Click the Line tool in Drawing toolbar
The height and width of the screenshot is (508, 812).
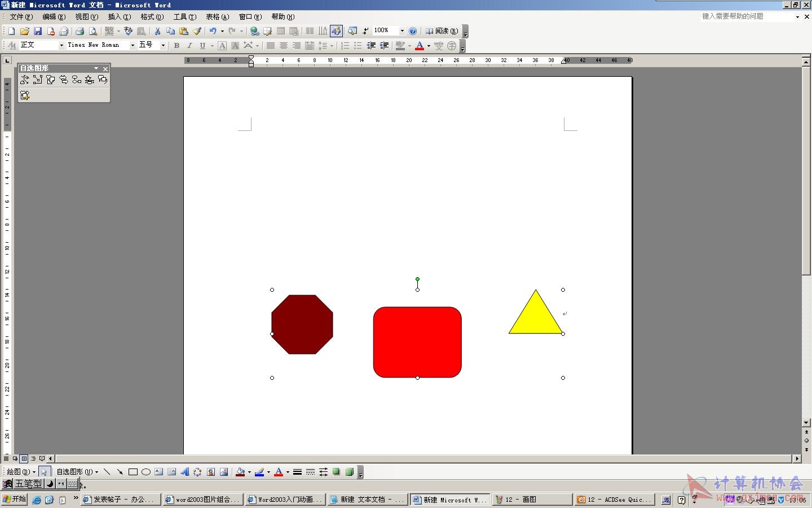(x=107, y=472)
